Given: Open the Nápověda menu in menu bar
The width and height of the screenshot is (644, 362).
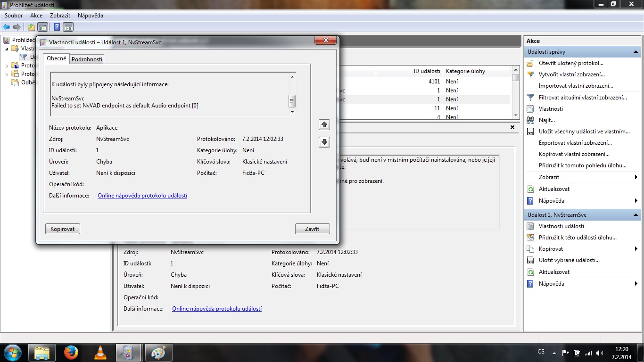Looking at the screenshot, I should click(x=91, y=16).
